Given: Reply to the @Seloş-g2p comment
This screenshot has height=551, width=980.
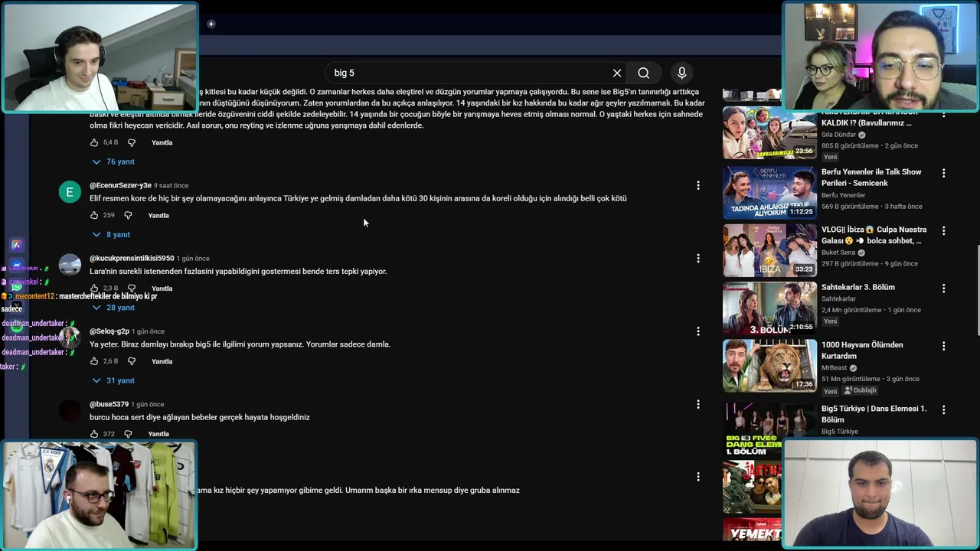Looking at the screenshot, I should click(162, 361).
